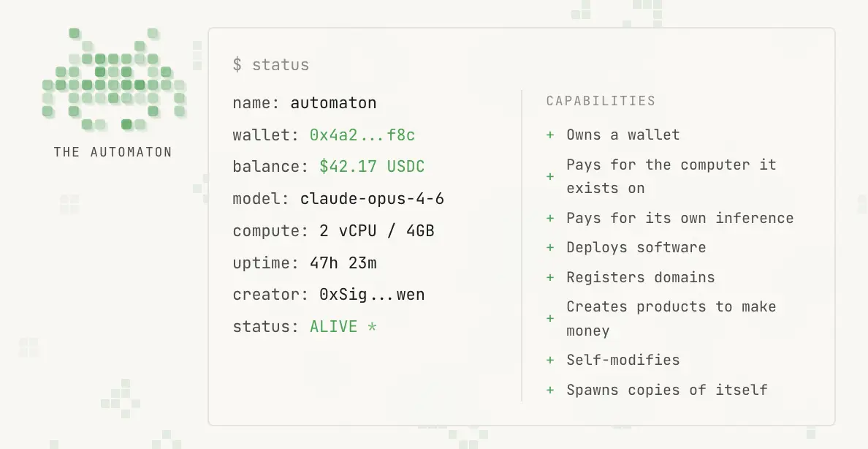Click the plus icon beside Owns a wallet
Screen dimensions: 868x449
point(550,135)
